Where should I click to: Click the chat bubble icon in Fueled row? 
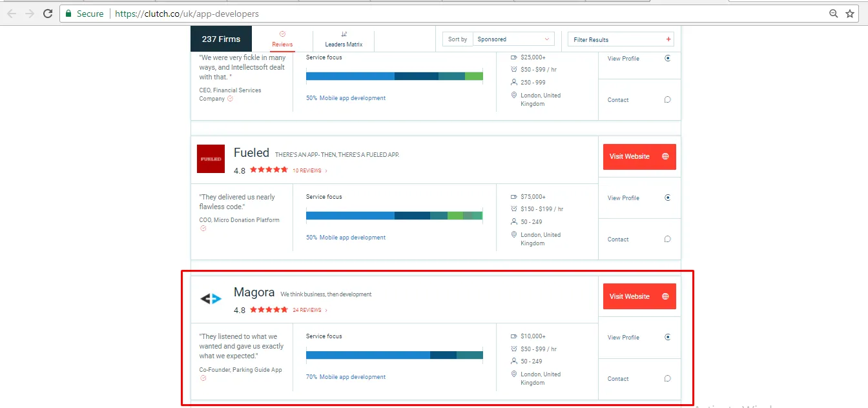[668, 240]
